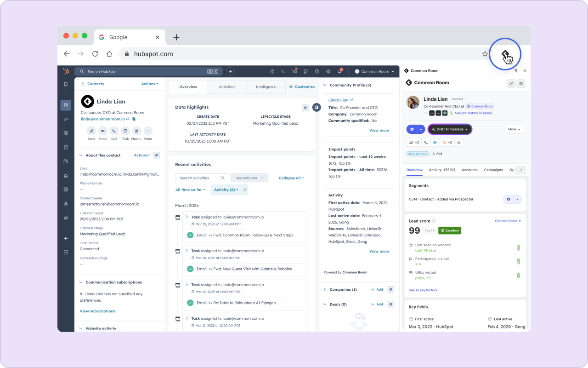Open the Marketing megaphone icon in sidebar

(66, 119)
